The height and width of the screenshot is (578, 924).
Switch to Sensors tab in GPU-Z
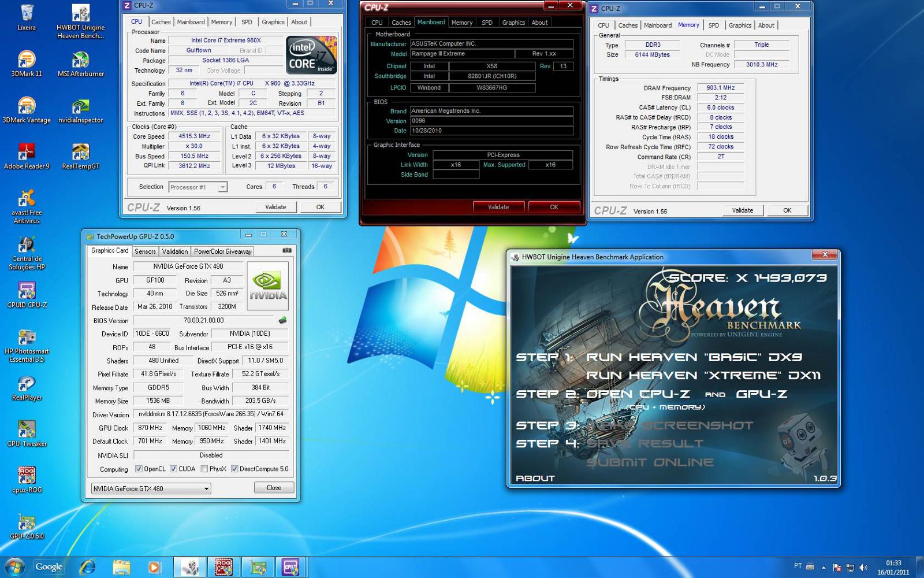(x=145, y=251)
